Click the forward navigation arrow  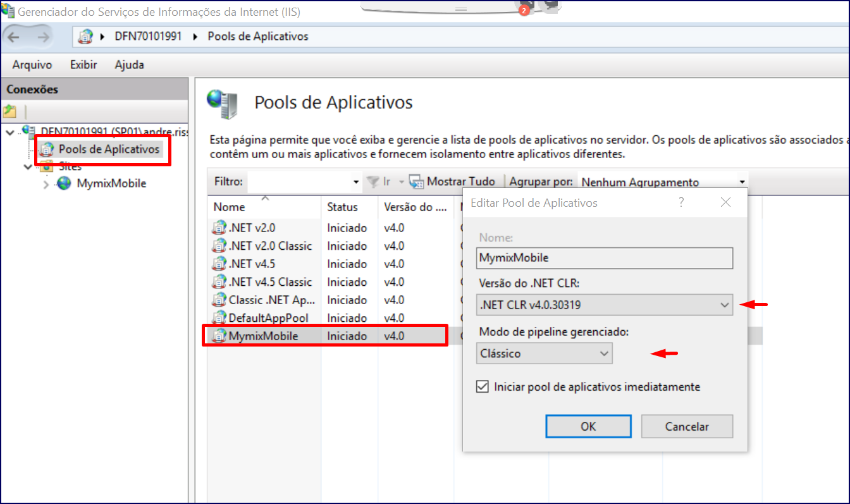pyautogui.click(x=44, y=37)
